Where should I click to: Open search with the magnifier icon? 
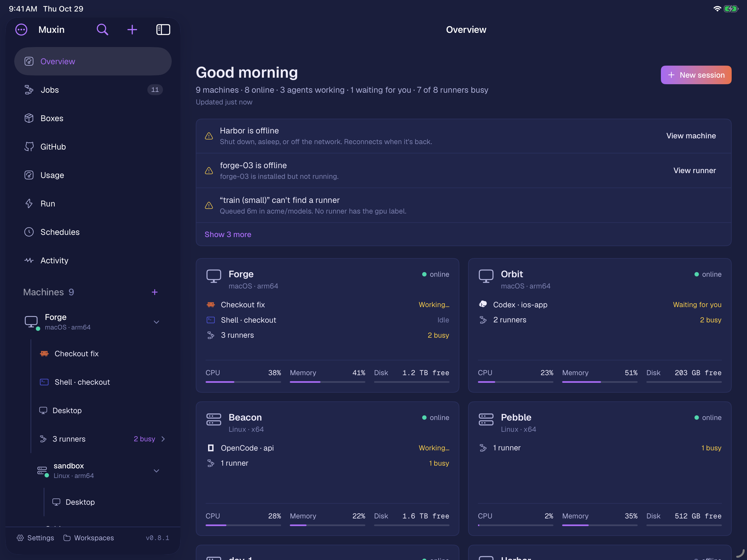(x=102, y=30)
